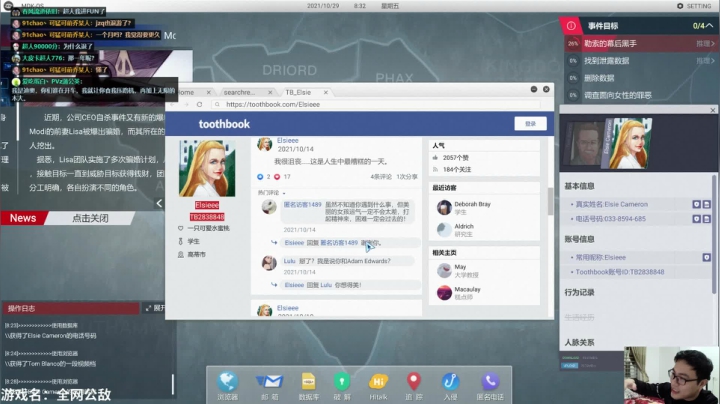Click highlighted name Elsieee under profile photo
Image resolution: width=720 pixels, height=404 pixels.
(207, 205)
